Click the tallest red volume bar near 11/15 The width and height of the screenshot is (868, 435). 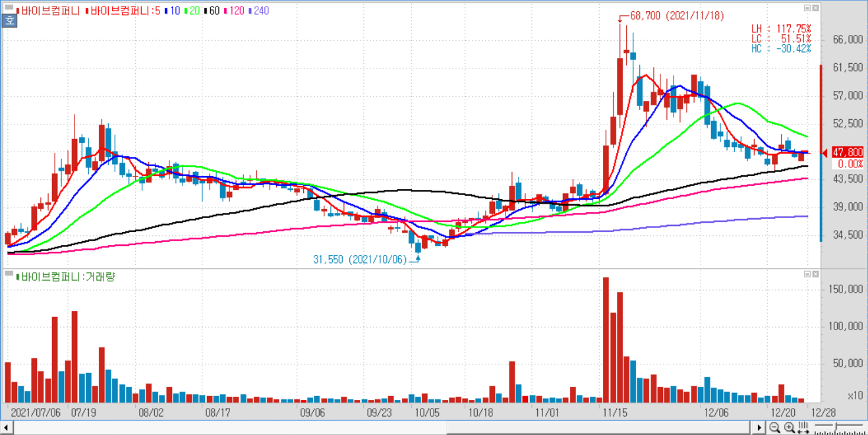tap(606, 340)
